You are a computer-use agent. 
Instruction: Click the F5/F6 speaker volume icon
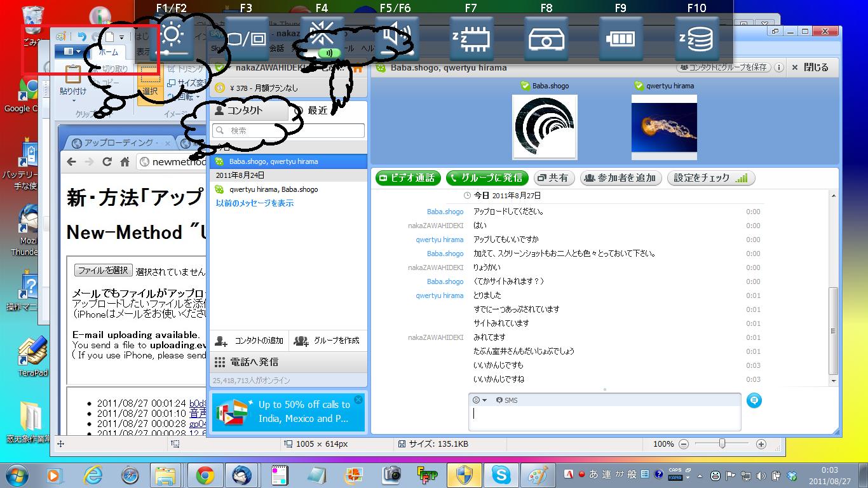point(396,38)
